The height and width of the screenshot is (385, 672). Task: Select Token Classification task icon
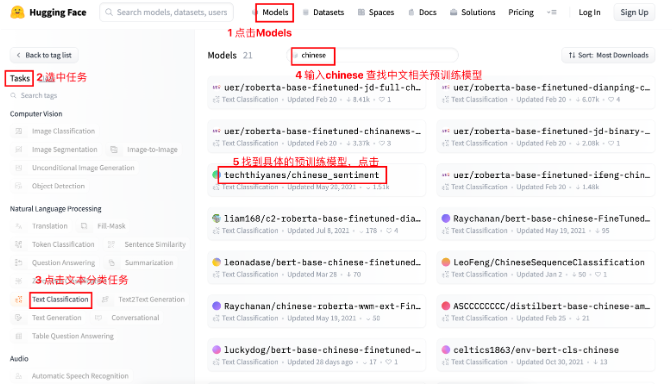pyautogui.click(x=19, y=244)
